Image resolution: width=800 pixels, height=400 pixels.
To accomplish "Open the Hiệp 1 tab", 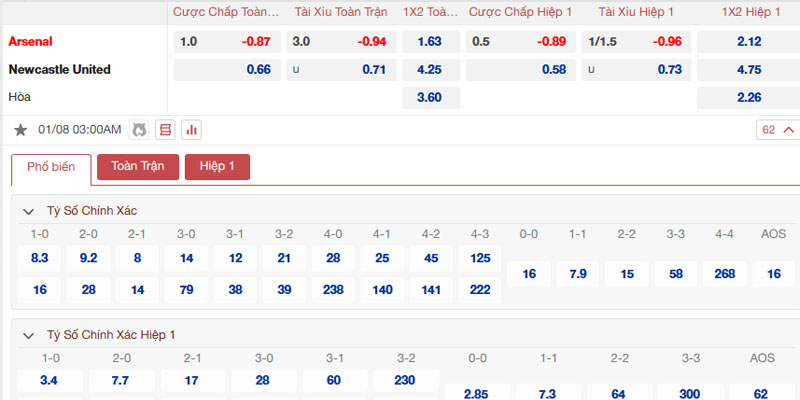I will pyautogui.click(x=217, y=167).
